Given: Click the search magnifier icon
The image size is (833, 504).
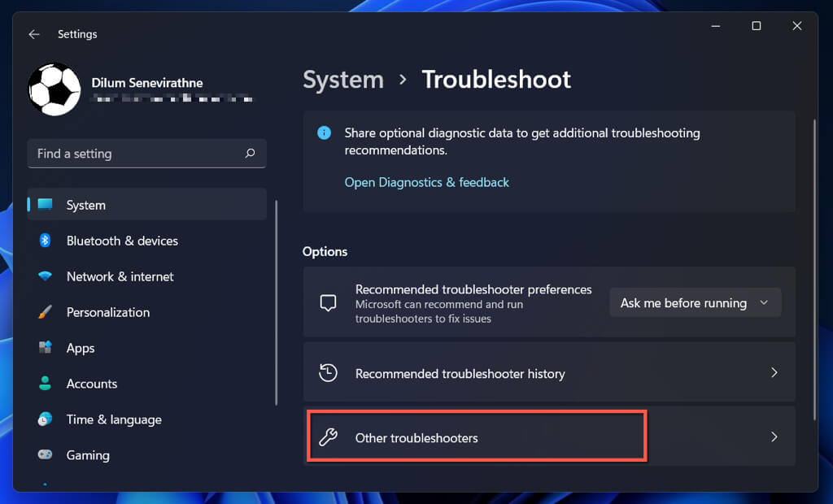Looking at the screenshot, I should click(250, 154).
